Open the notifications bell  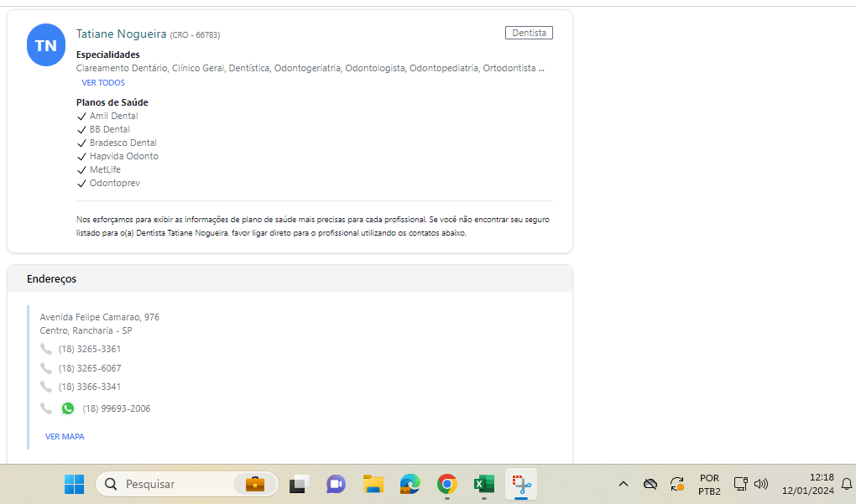click(x=846, y=484)
